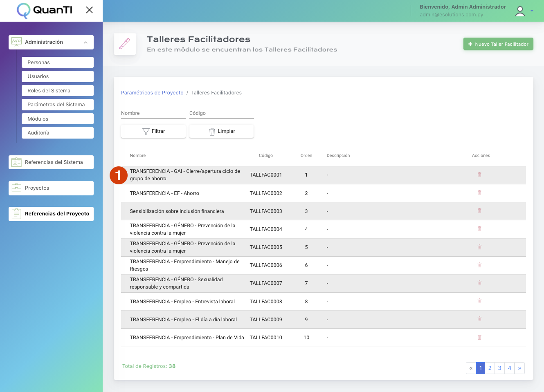Delete row TALLFAC0010 with trash icon

(479, 337)
